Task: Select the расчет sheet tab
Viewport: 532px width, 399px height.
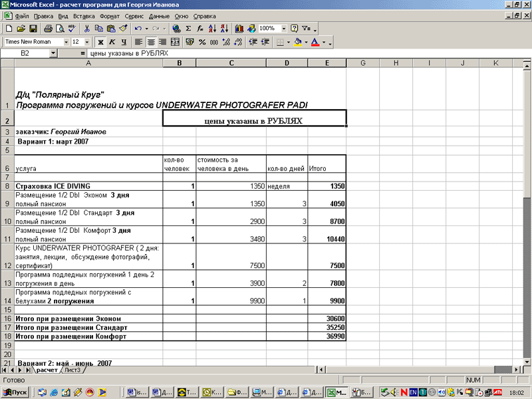Action: [47, 370]
